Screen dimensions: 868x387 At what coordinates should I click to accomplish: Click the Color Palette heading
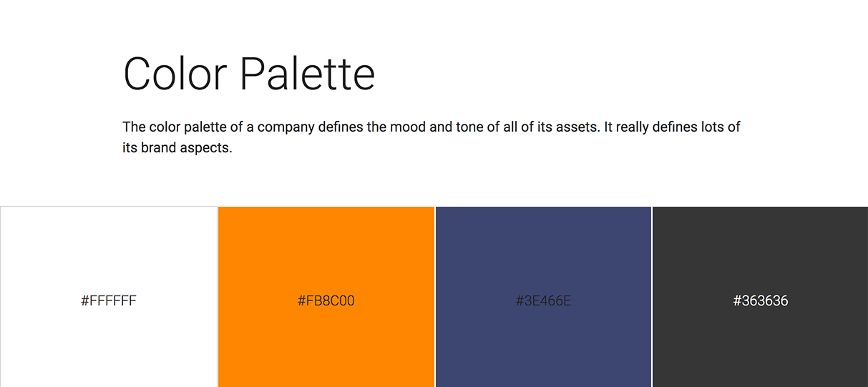pos(249,73)
